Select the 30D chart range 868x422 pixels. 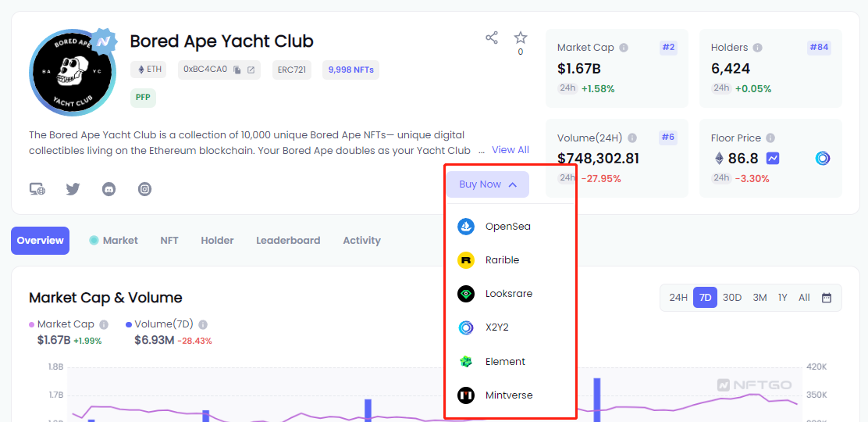(x=732, y=297)
